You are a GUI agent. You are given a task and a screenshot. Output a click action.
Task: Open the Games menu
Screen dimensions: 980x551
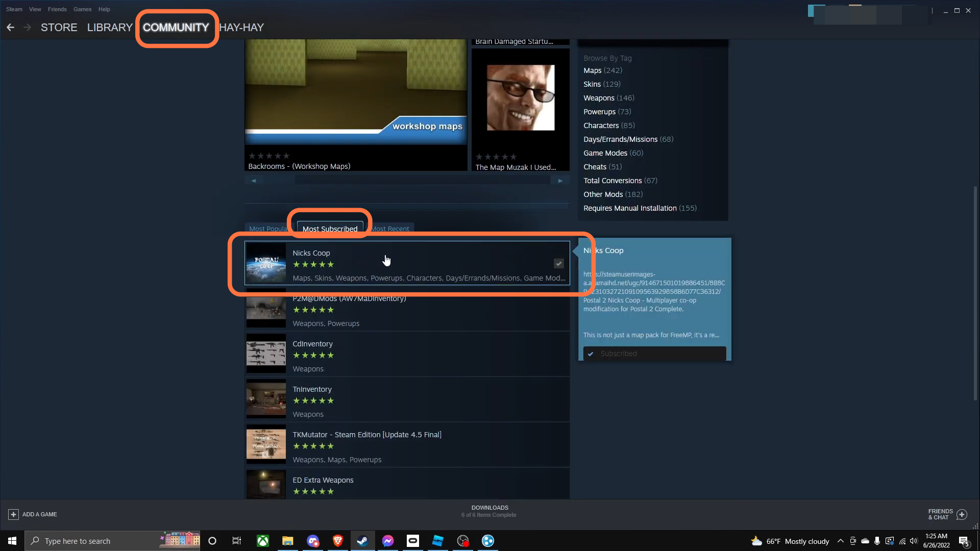click(82, 9)
